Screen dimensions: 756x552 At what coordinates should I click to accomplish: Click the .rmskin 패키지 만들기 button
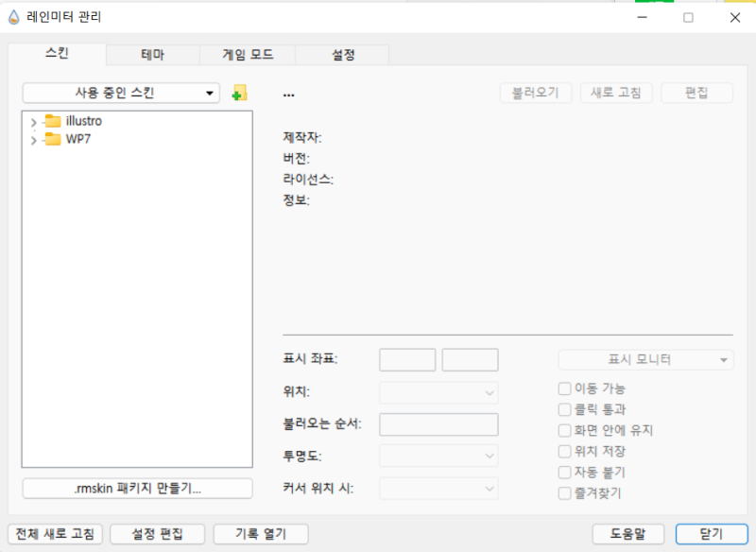pos(137,488)
